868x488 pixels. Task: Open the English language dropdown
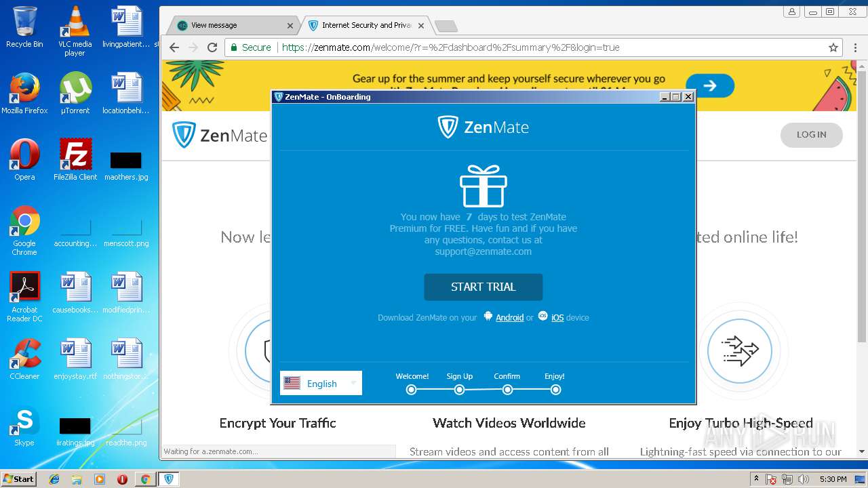(x=321, y=383)
